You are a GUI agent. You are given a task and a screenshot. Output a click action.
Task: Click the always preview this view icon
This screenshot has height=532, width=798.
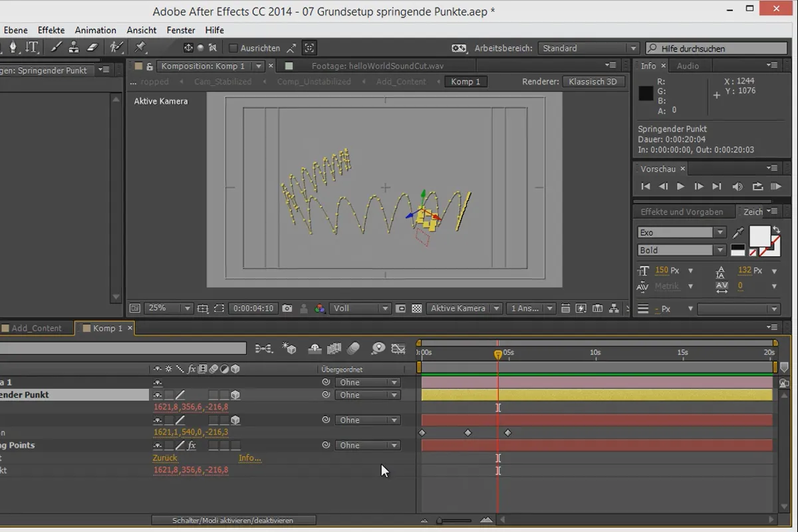(x=135, y=309)
